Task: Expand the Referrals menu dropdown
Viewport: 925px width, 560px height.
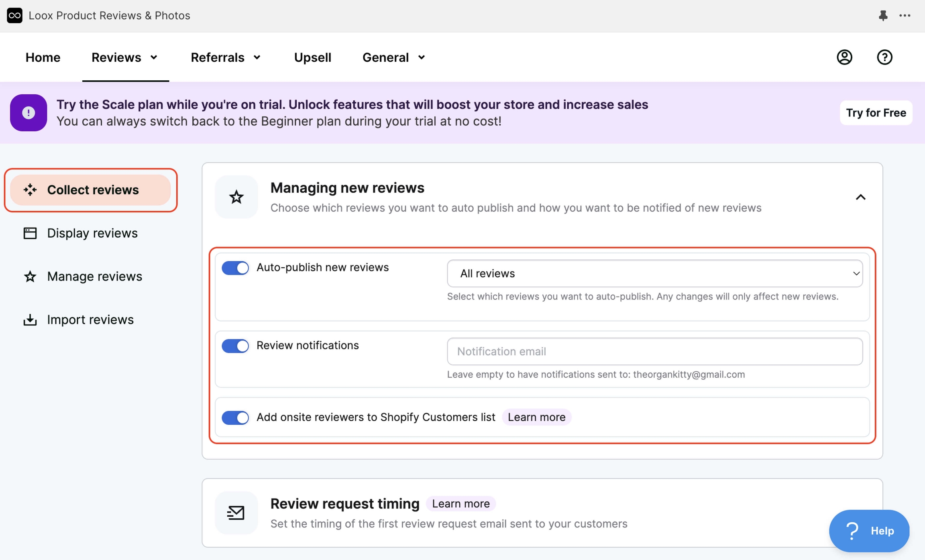Action: tap(226, 57)
